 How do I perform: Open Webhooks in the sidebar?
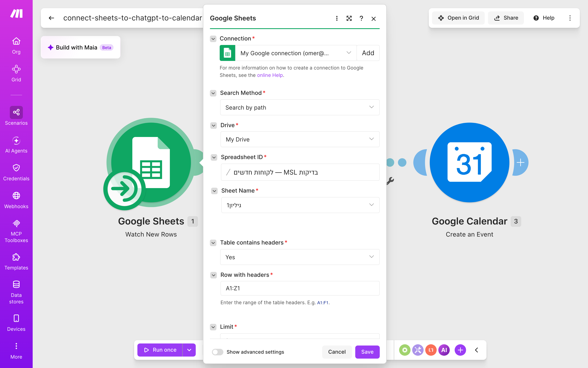click(x=16, y=200)
